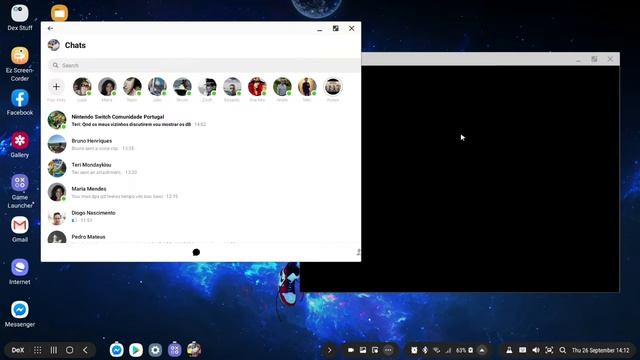Viewport: 640px width, 360px height.
Task: Open the Bruno Henriques conversation
Action: click(x=201, y=144)
